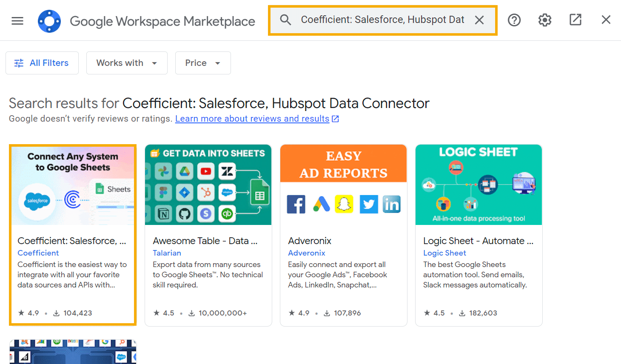Click Awesome Table's 4.5 star rating

(164, 313)
